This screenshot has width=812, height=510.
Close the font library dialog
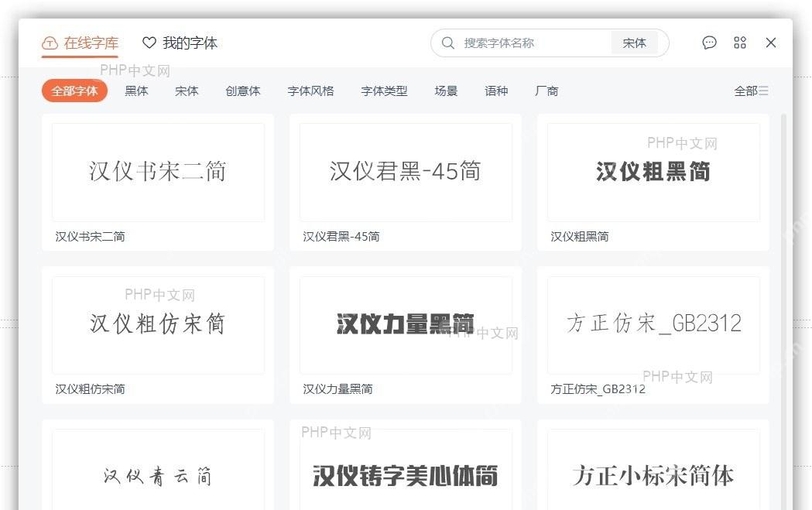click(x=770, y=43)
